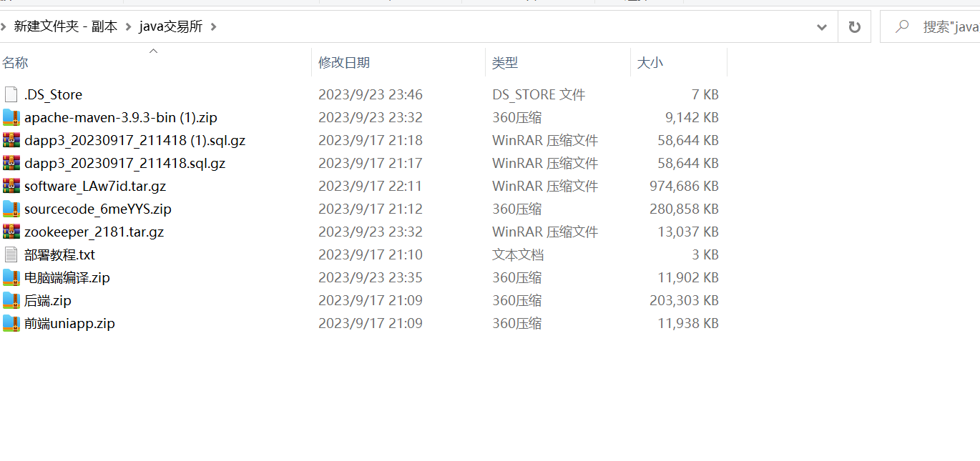This screenshot has height=461, width=980.
Task: Select the apache-maven zip file icon
Action: coord(11,117)
